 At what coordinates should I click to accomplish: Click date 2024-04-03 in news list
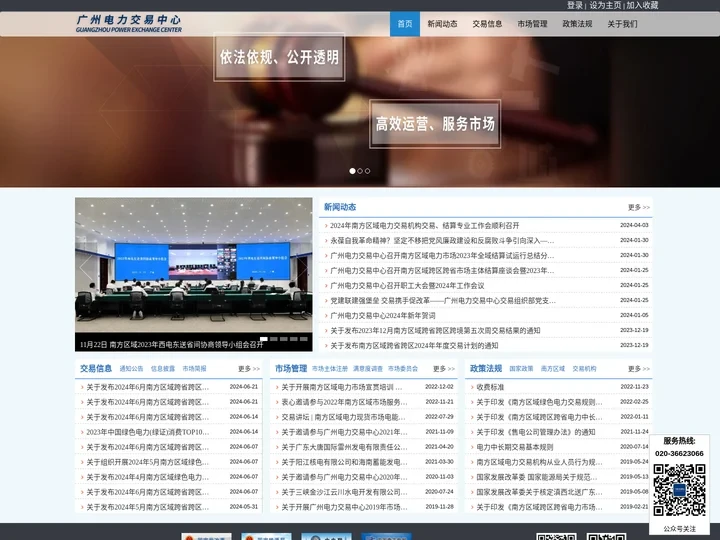pos(634,225)
